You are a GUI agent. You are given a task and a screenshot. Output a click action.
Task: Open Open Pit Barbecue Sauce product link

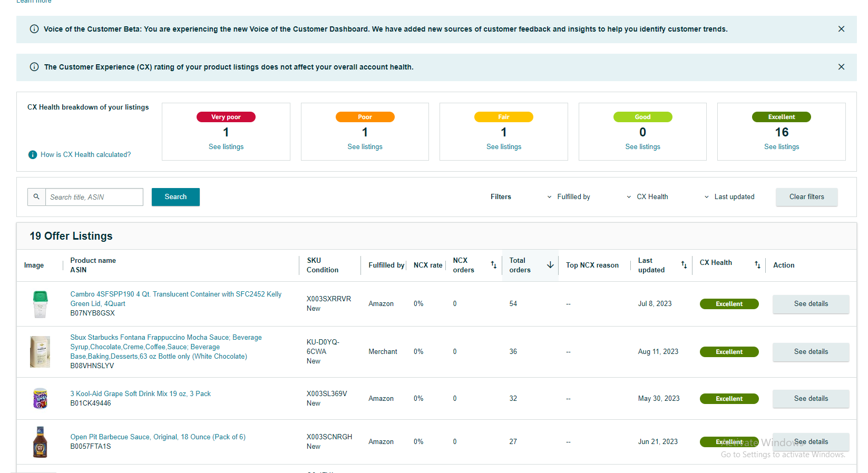pos(158,437)
